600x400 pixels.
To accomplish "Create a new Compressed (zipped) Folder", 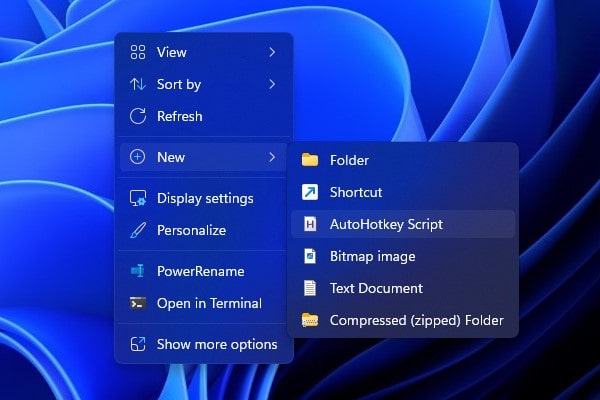I will (403, 320).
